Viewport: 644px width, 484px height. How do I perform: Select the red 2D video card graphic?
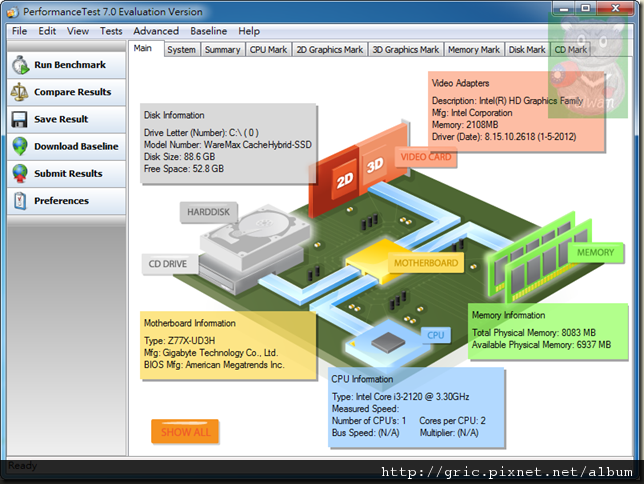point(334,181)
